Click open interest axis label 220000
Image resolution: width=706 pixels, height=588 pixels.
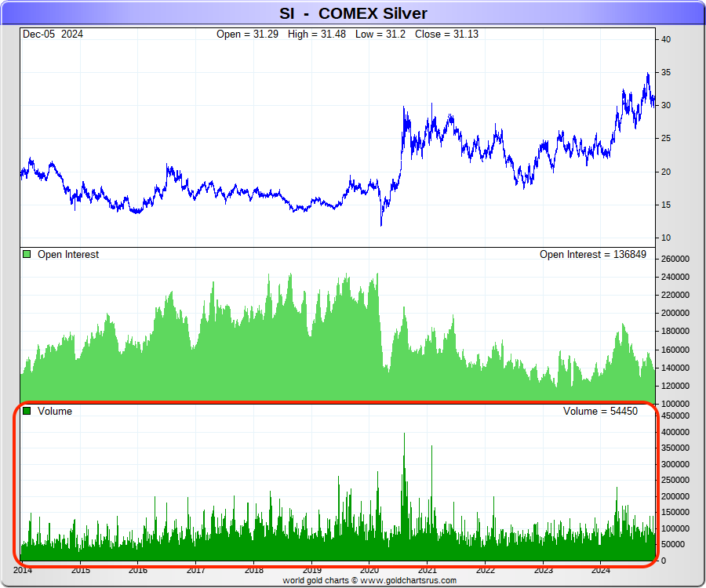[675, 295]
